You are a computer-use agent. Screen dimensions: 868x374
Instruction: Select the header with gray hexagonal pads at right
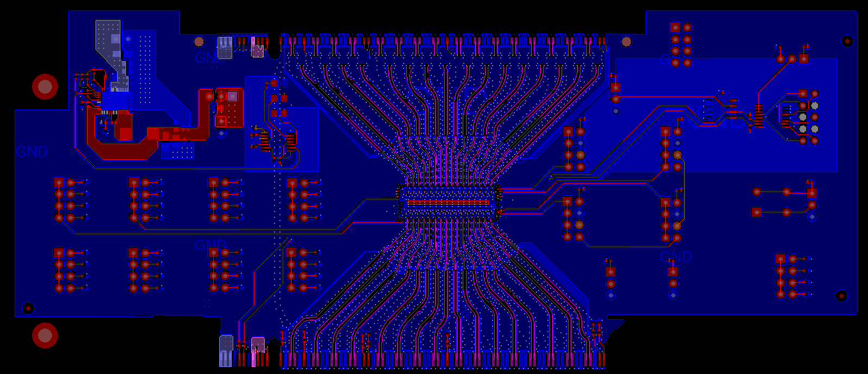[808, 117]
